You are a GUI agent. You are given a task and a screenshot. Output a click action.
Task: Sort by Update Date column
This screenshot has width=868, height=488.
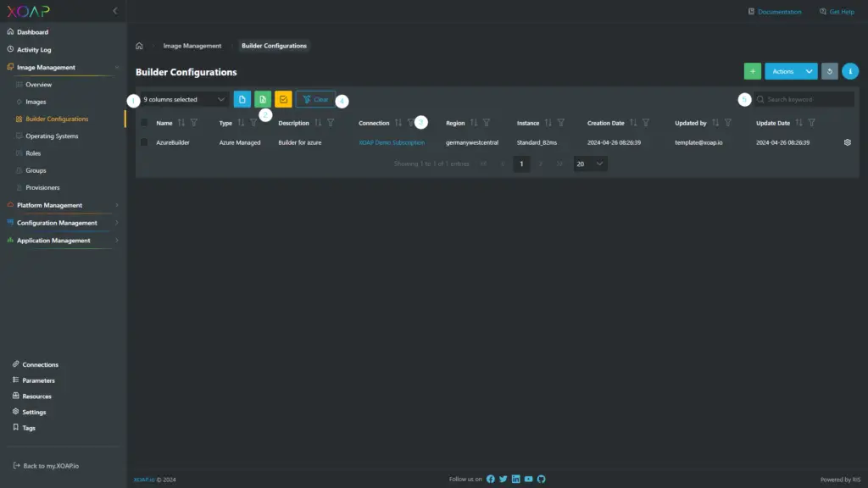(x=798, y=123)
